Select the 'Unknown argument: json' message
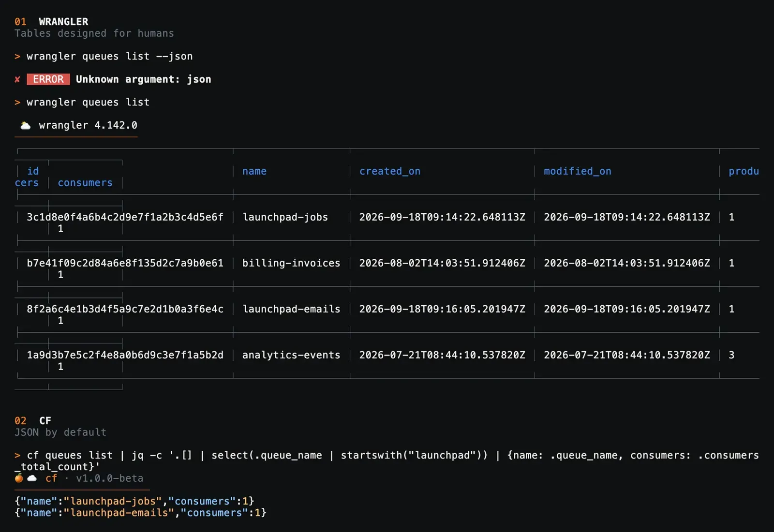This screenshot has height=532, width=774. tap(144, 79)
